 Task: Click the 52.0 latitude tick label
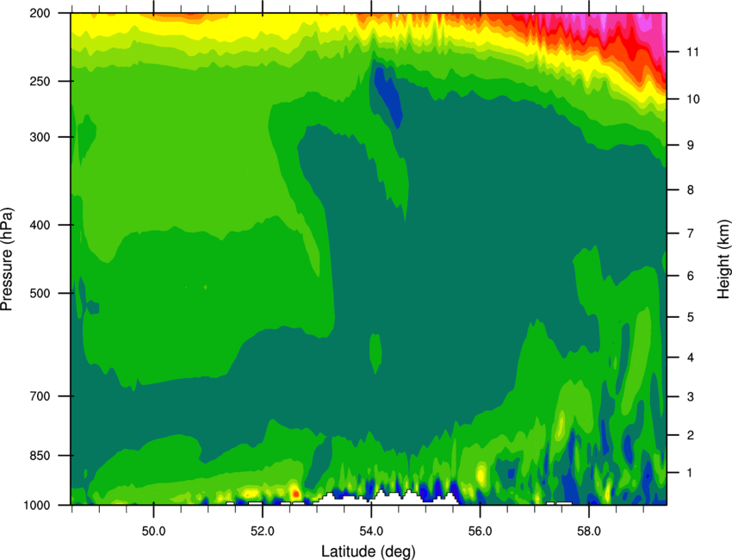point(263,532)
